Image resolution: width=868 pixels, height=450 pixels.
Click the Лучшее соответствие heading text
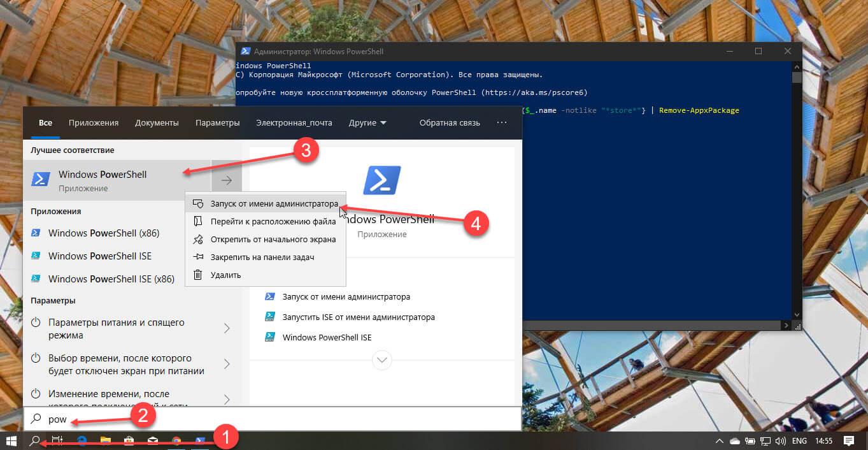tap(73, 150)
